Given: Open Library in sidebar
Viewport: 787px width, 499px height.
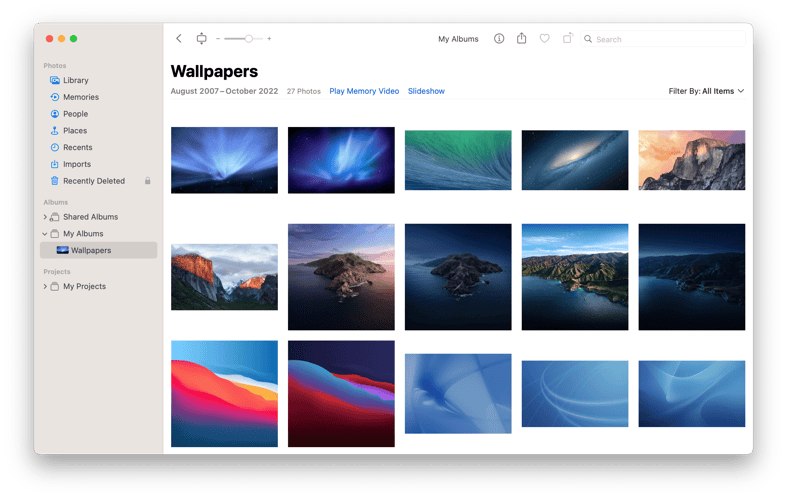Looking at the screenshot, I should (98, 80).
